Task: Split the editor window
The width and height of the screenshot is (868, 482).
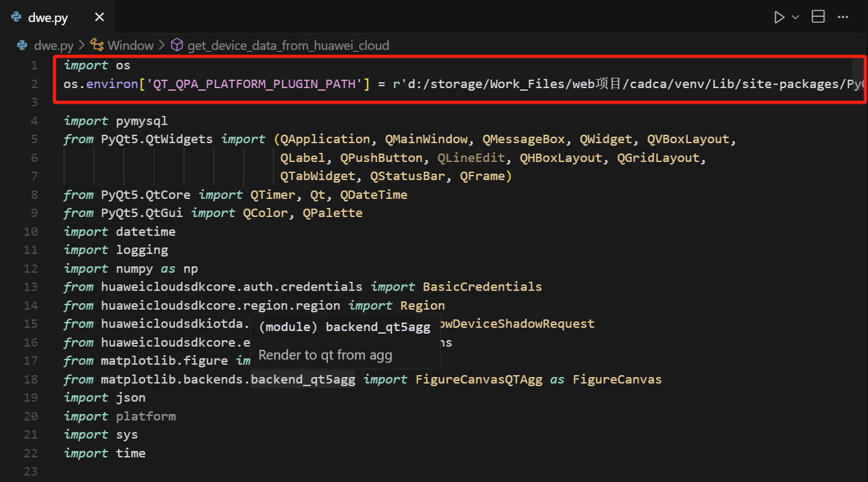Action: (x=818, y=16)
